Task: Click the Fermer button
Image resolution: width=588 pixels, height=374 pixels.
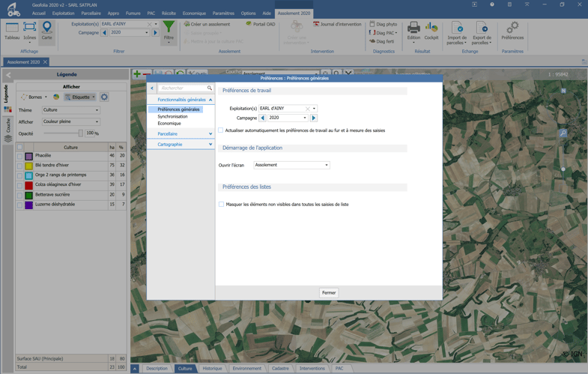Action: tap(329, 292)
